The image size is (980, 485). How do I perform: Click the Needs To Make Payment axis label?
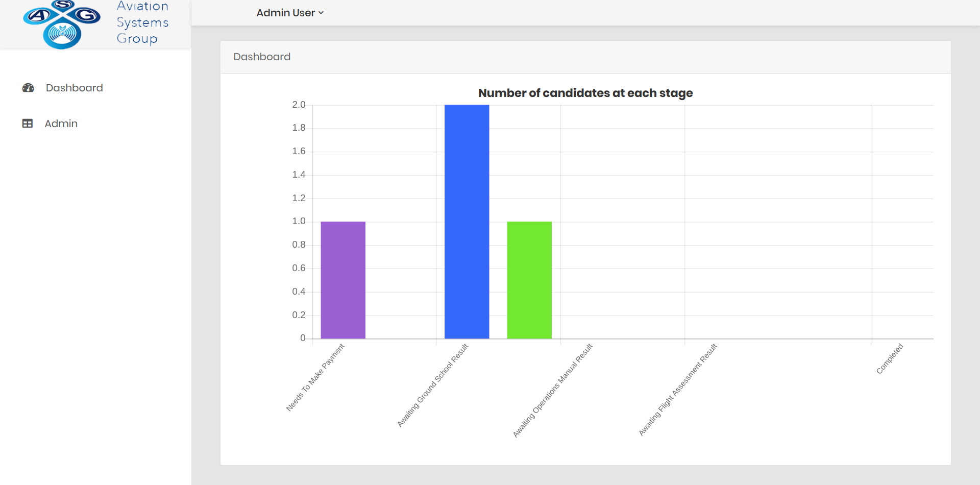coord(315,377)
